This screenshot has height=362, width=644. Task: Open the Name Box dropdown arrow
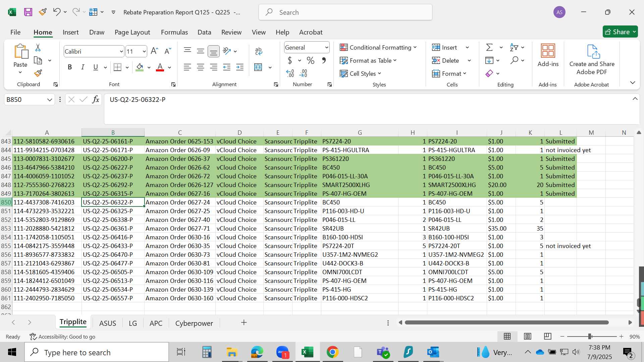pos(50,100)
